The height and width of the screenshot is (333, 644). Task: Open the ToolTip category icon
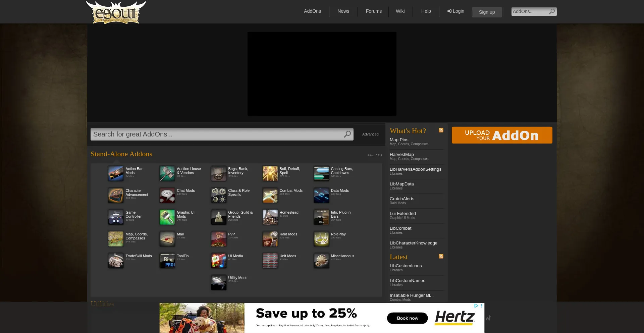[167, 261]
